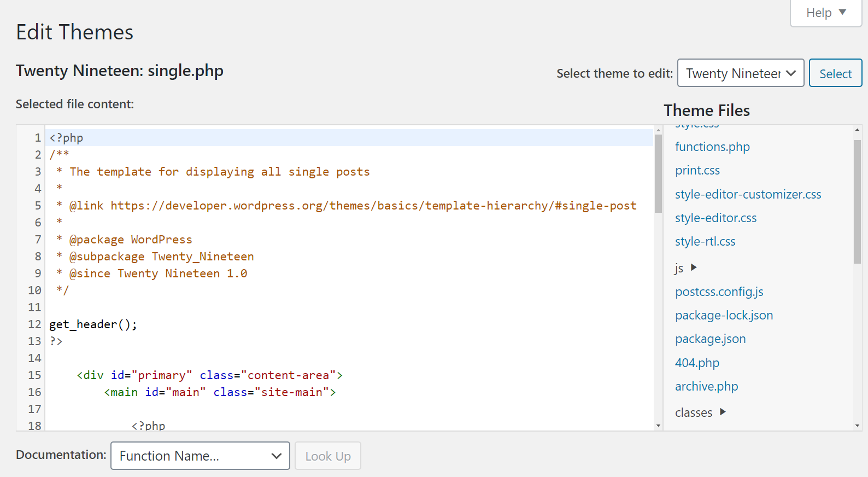Click line number 1 in the gutter
The height and width of the screenshot is (477, 868).
[38, 138]
